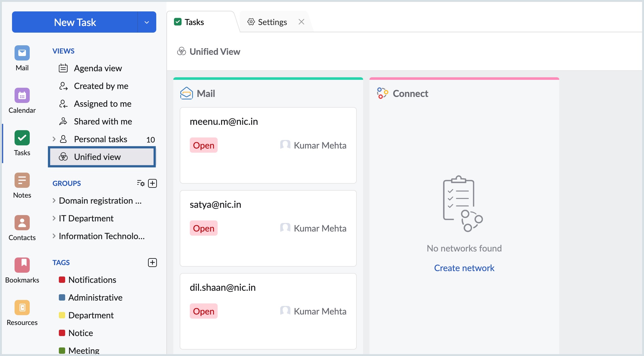This screenshot has height=356, width=644.
Task: Select Agenda view in the Views list
Action: pyautogui.click(x=98, y=68)
